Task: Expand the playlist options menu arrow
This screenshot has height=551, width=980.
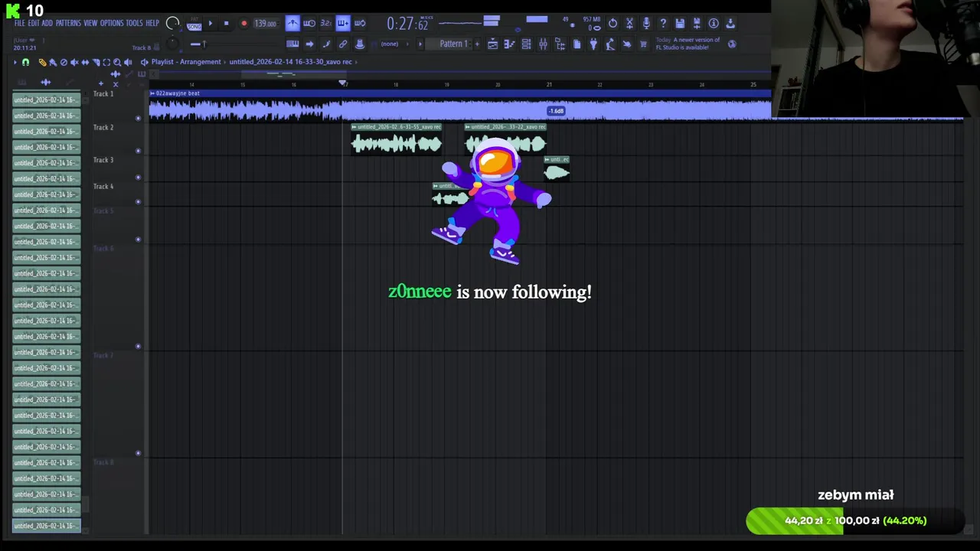Action: [15, 63]
